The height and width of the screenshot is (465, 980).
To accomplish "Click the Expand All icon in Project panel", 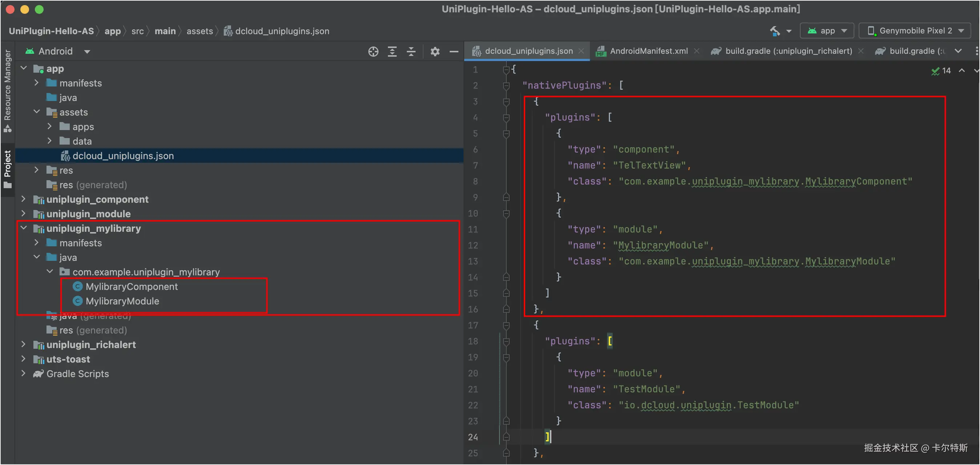I will point(392,51).
